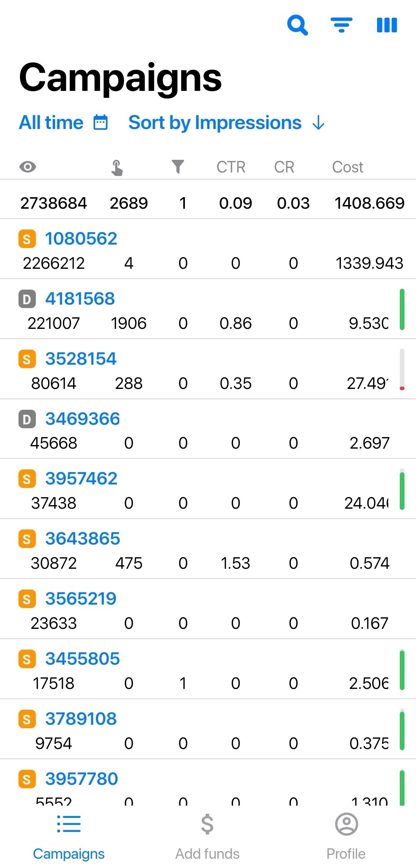Open the Sort by Impressions dropdown

point(215,123)
